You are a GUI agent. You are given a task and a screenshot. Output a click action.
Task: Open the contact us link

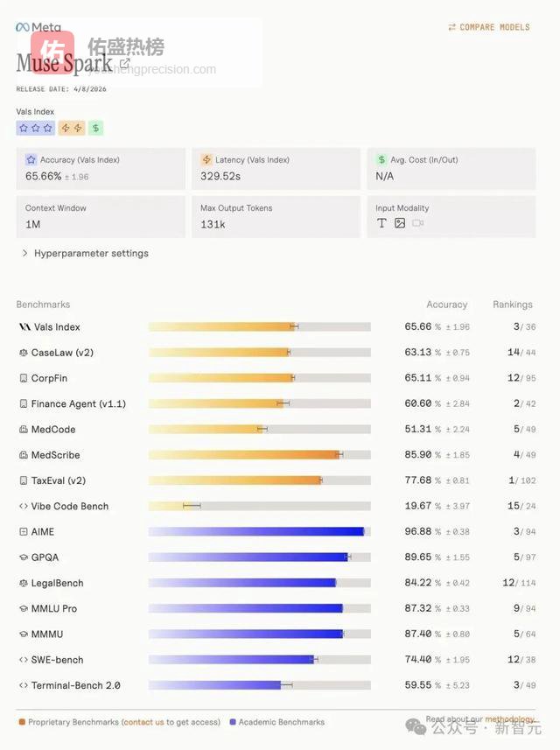[143, 722]
